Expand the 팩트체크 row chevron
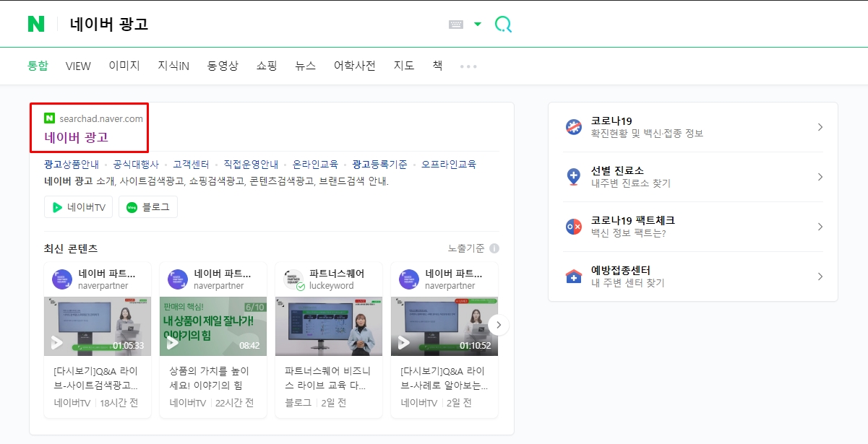 (x=820, y=227)
